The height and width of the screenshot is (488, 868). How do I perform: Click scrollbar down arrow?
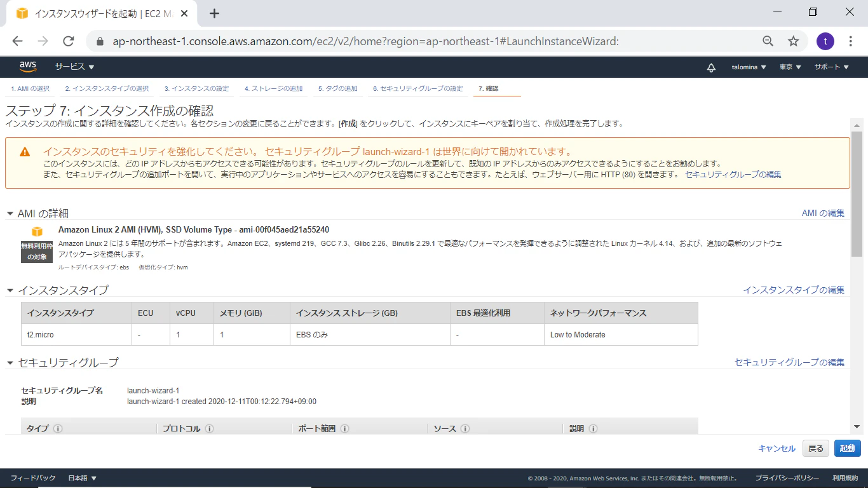pos(857,426)
